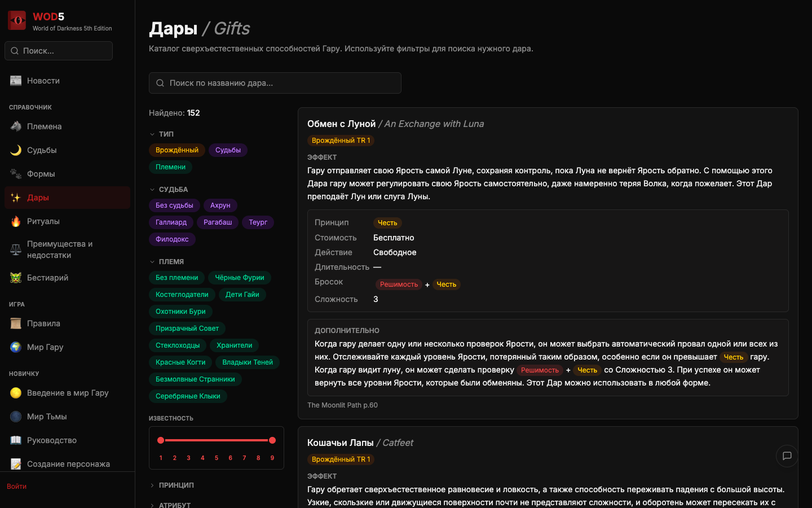The image size is (812, 508).
Task: Filter by the Безмолвные Странники tribe
Action: pos(195,379)
